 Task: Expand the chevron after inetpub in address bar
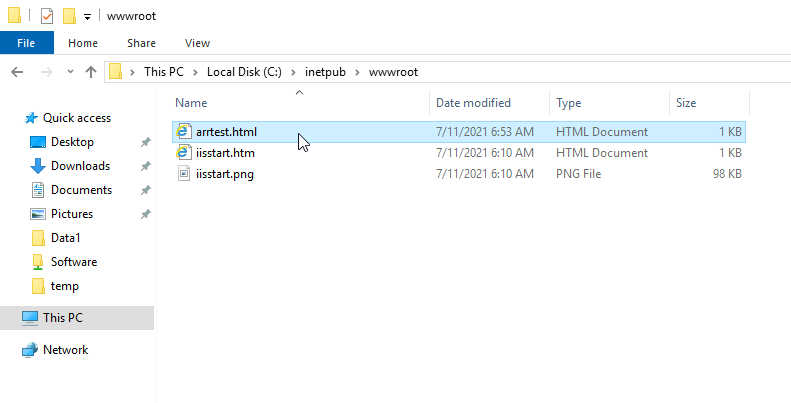point(357,72)
